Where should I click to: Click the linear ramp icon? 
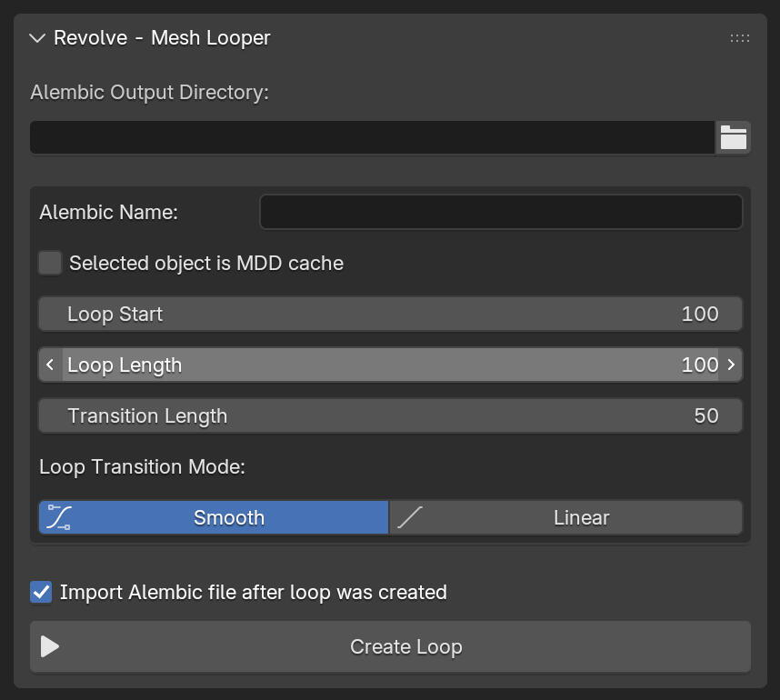pos(410,518)
